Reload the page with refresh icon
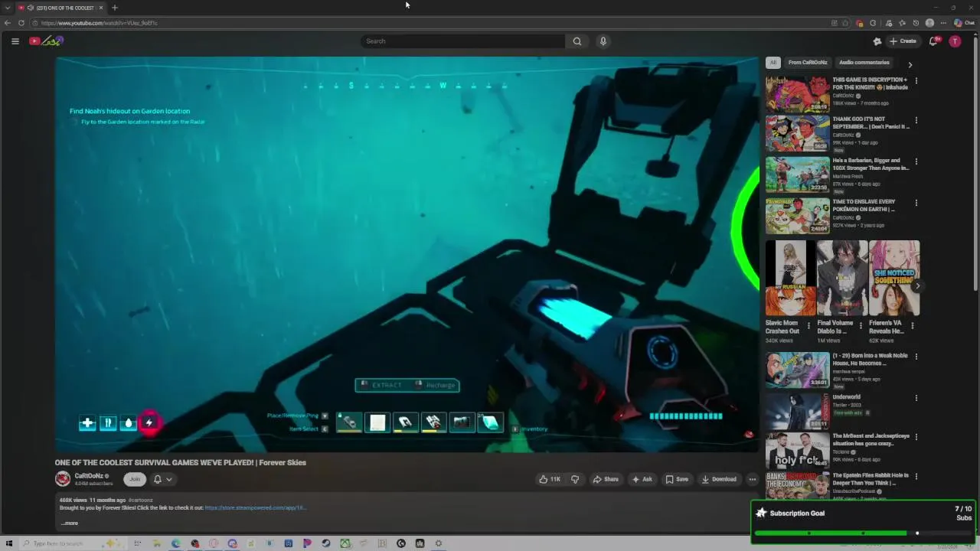Image resolution: width=980 pixels, height=551 pixels. coord(21,23)
